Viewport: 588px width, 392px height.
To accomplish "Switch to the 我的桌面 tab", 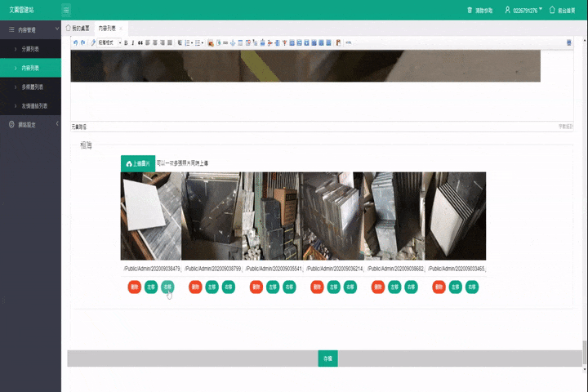I will point(78,28).
